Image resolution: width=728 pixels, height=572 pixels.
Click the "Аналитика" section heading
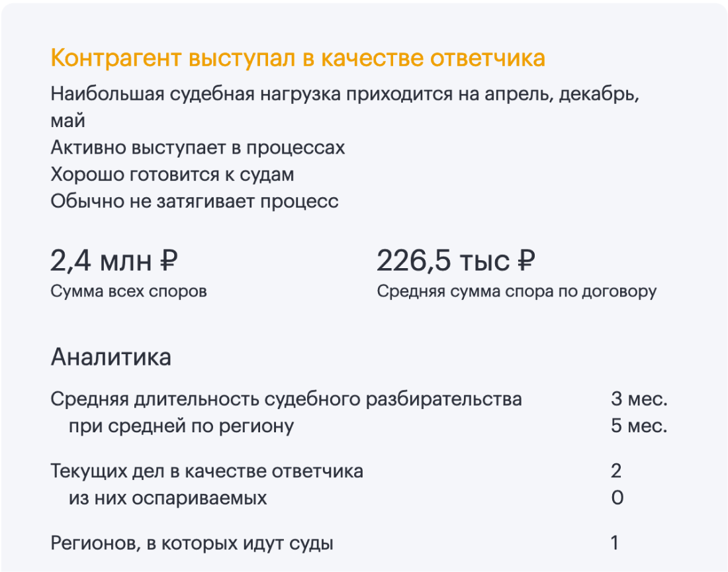(111, 357)
